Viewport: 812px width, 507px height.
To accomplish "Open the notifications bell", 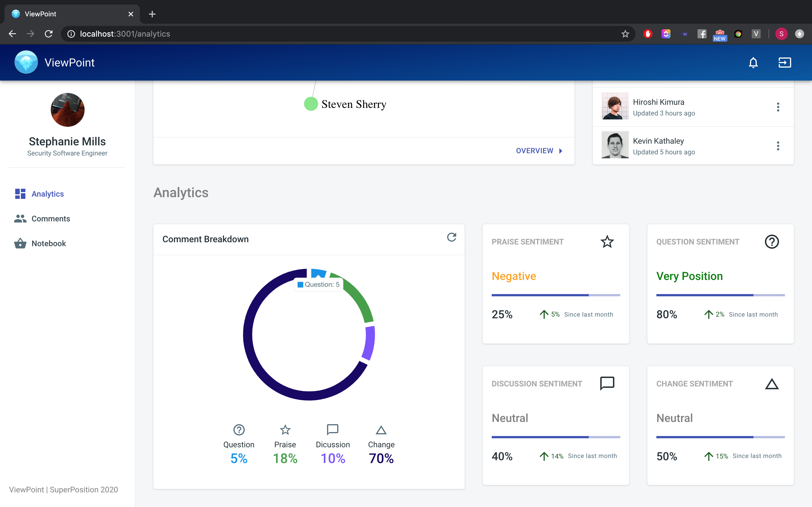I will pos(753,63).
